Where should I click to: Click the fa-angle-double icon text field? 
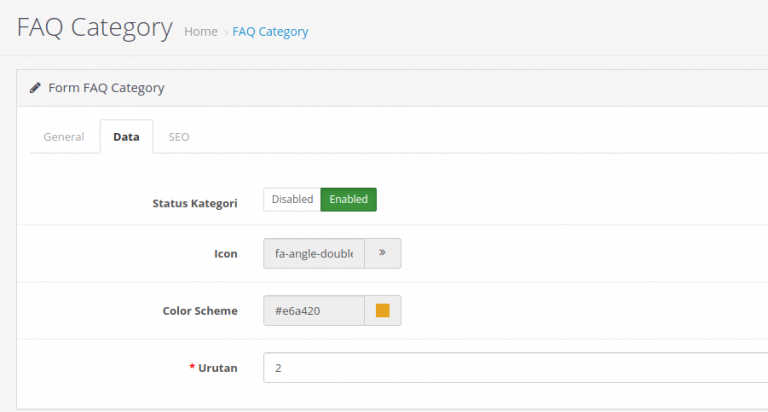click(314, 253)
